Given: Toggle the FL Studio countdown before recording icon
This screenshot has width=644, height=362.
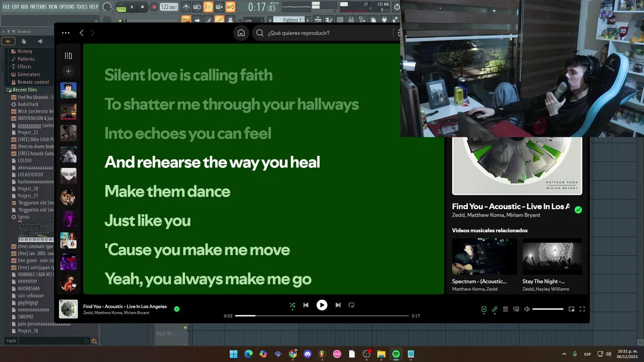Looking at the screenshot, I should (x=208, y=7).
